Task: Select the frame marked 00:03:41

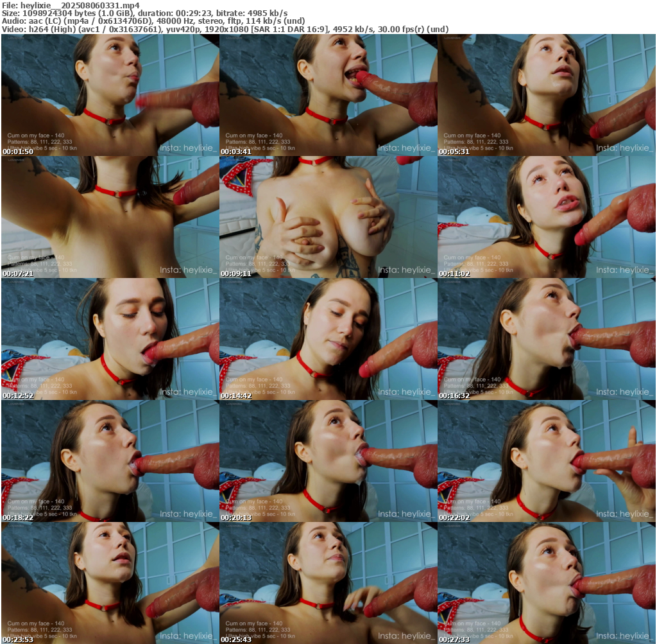Action: (328, 95)
